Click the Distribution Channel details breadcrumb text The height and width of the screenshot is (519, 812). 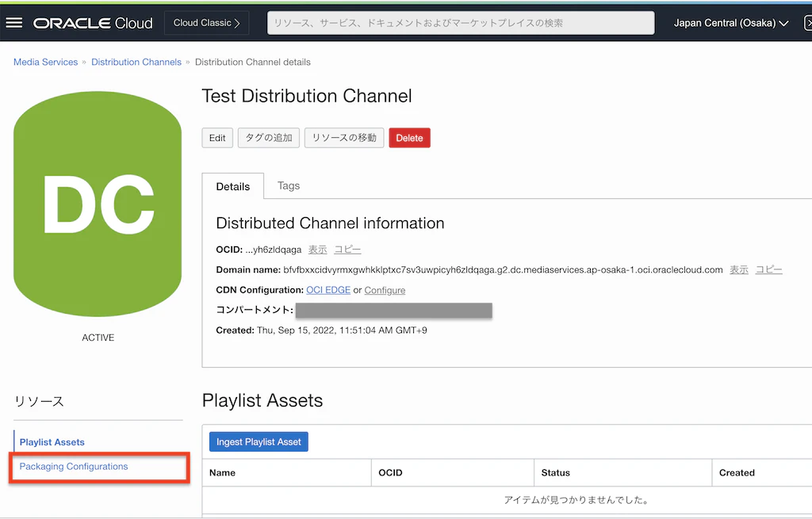point(253,62)
